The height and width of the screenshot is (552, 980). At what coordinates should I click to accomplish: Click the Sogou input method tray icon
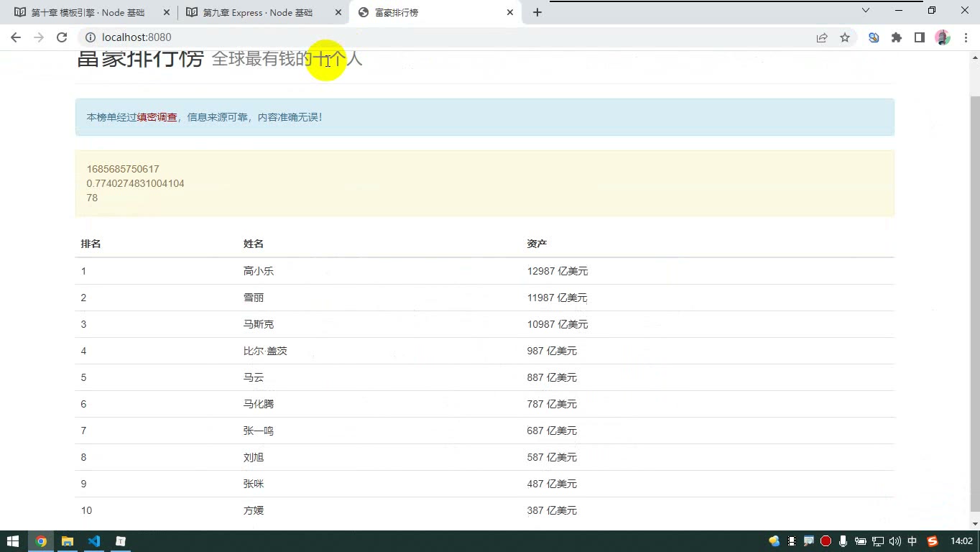coord(933,541)
